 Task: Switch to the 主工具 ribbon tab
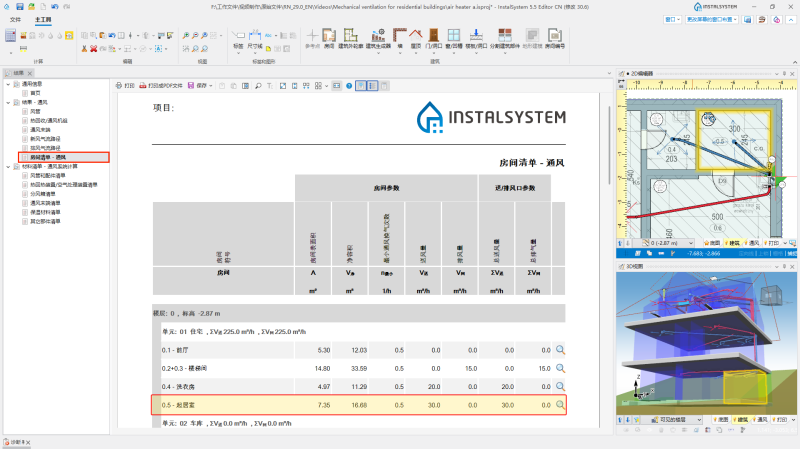coord(43,19)
